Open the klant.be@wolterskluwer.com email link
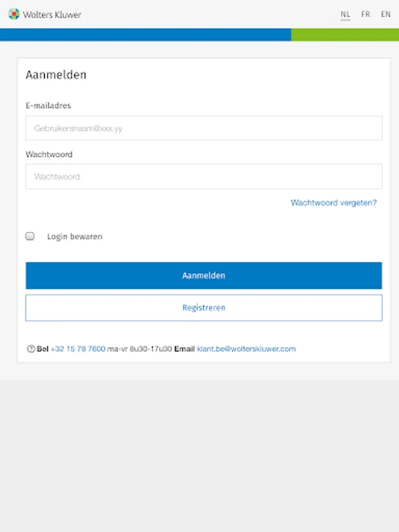The width and height of the screenshot is (399, 532). point(246,349)
